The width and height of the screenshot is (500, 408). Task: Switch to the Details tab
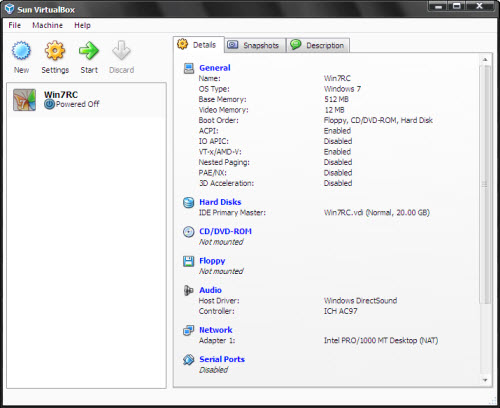click(x=199, y=45)
